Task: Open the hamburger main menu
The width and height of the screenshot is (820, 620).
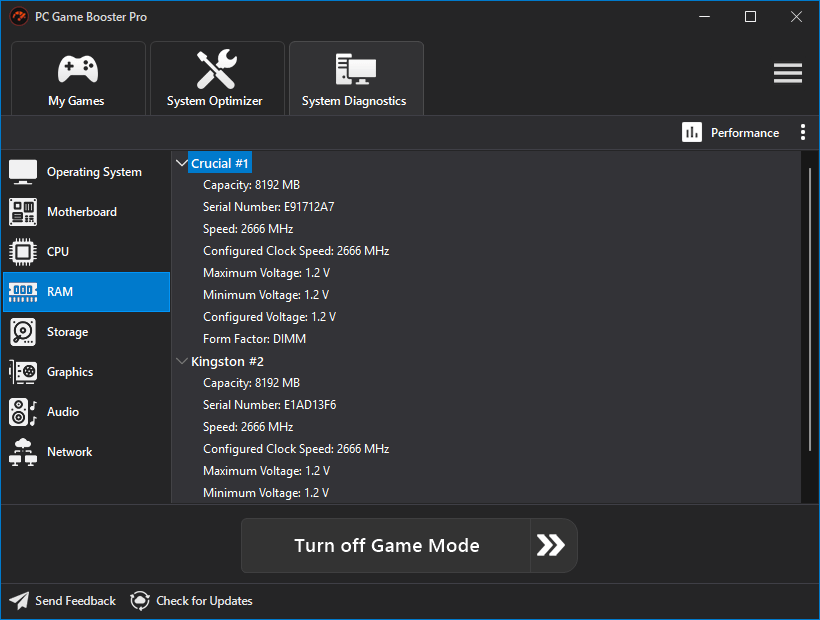Action: 788,73
